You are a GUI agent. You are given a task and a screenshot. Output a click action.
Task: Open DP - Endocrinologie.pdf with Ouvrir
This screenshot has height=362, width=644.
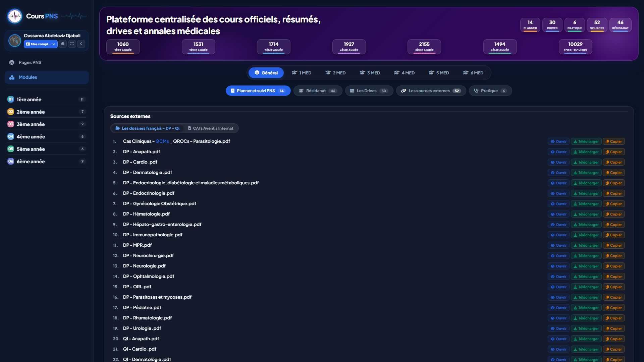pyautogui.click(x=558, y=193)
